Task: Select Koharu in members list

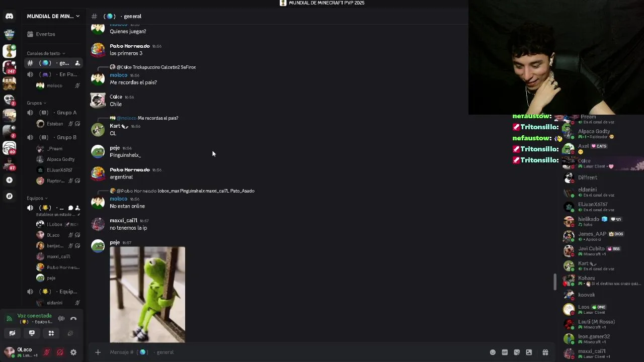Action: click(603, 281)
